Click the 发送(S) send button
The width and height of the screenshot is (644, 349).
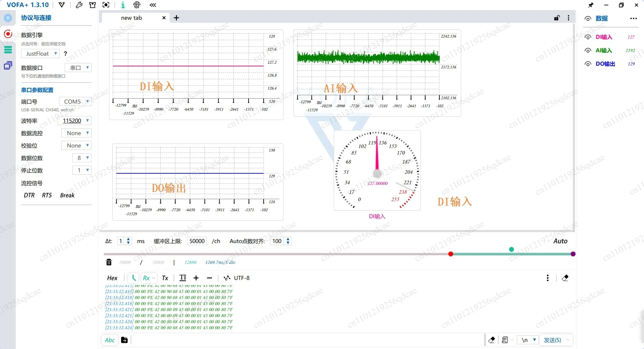point(552,340)
